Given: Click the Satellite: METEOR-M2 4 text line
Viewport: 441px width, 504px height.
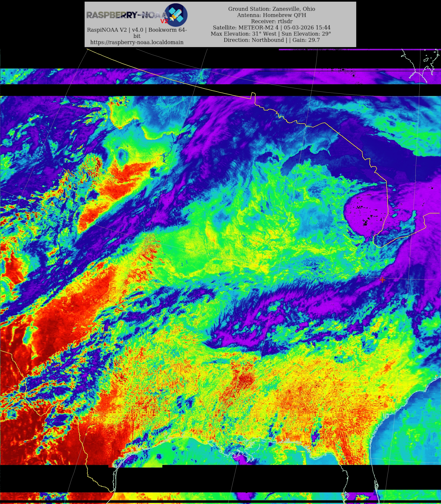Looking at the screenshot, I should [271, 27].
